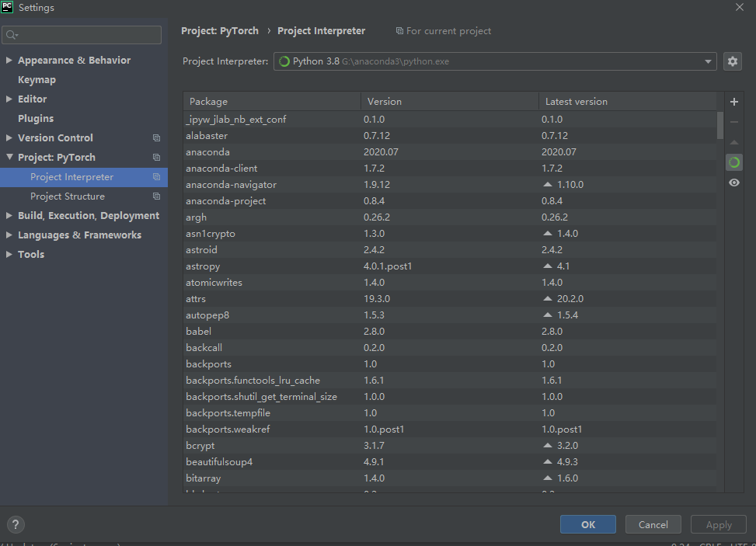Screen dimensions: 756x546
Task: Click upgrade arrow for bitarray row
Action: pyautogui.click(x=547, y=478)
